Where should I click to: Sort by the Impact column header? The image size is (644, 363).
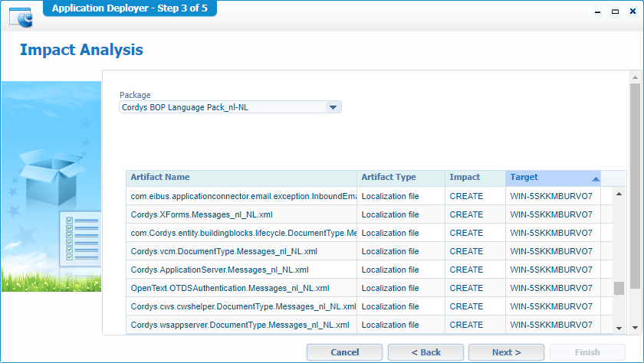475,177
